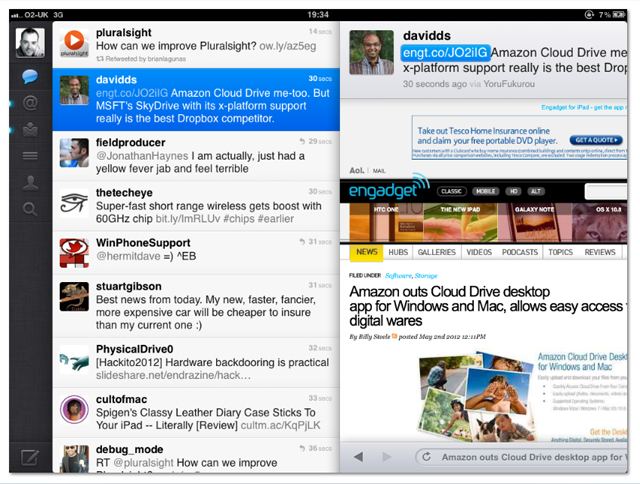Open the ow.ly/az5eg link in pluralsight tweet

coord(288,46)
